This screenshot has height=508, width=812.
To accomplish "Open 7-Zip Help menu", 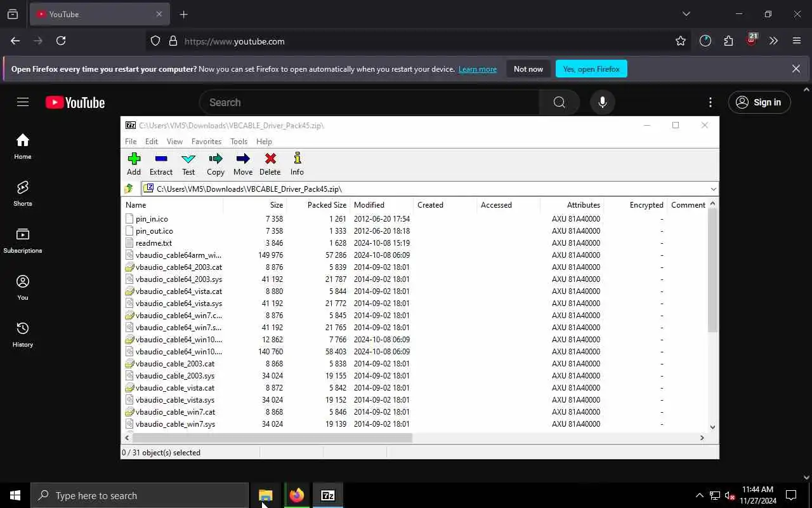I will coord(264,142).
